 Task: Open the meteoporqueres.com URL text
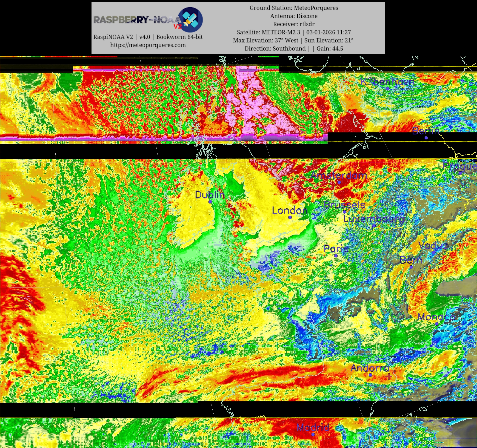[148, 45]
